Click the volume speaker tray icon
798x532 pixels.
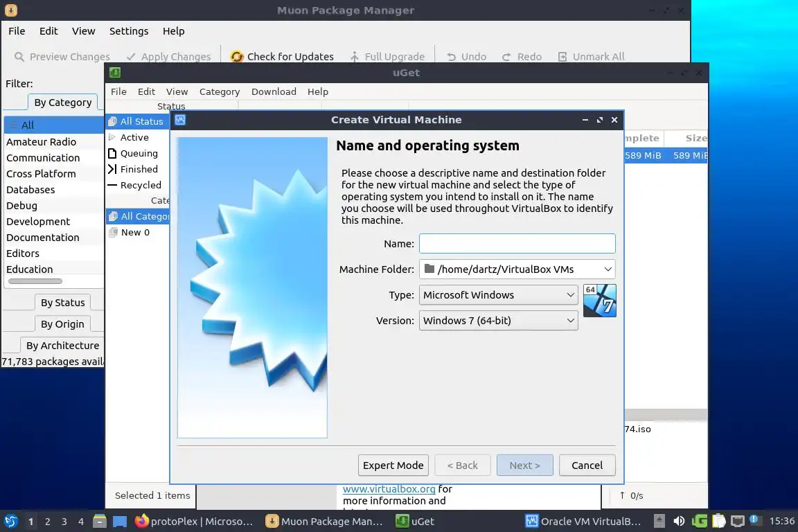pos(679,521)
